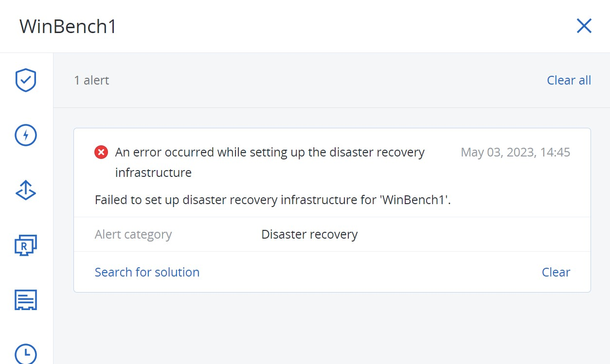Select the lightning bolt icon in sidebar
This screenshot has height=364, width=610.
tap(26, 135)
